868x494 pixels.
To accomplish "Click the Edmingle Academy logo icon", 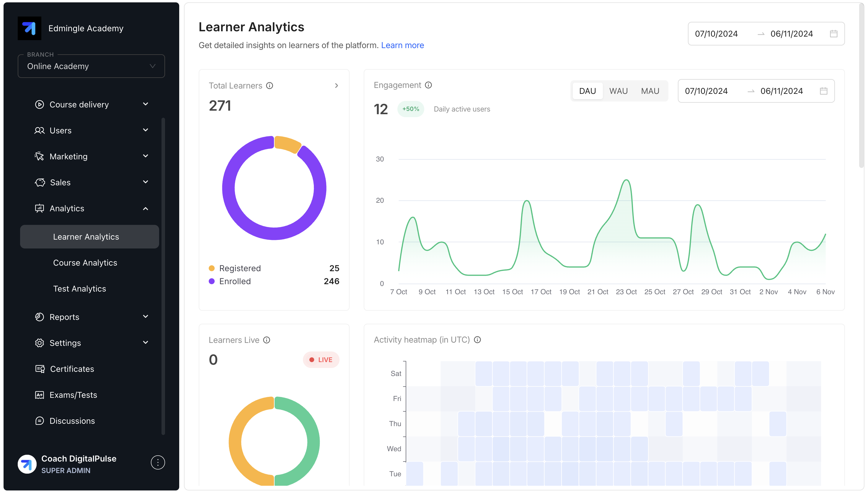I will tap(29, 28).
